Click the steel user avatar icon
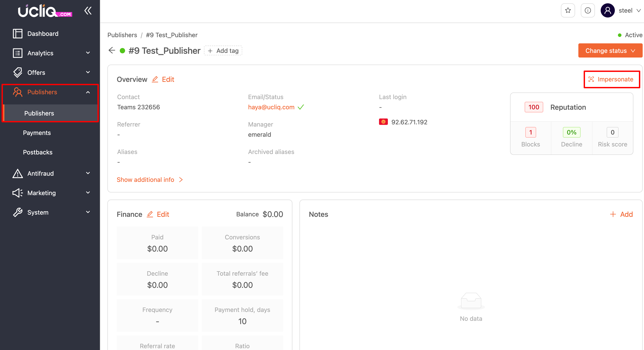This screenshot has height=350, width=644. [x=608, y=10]
